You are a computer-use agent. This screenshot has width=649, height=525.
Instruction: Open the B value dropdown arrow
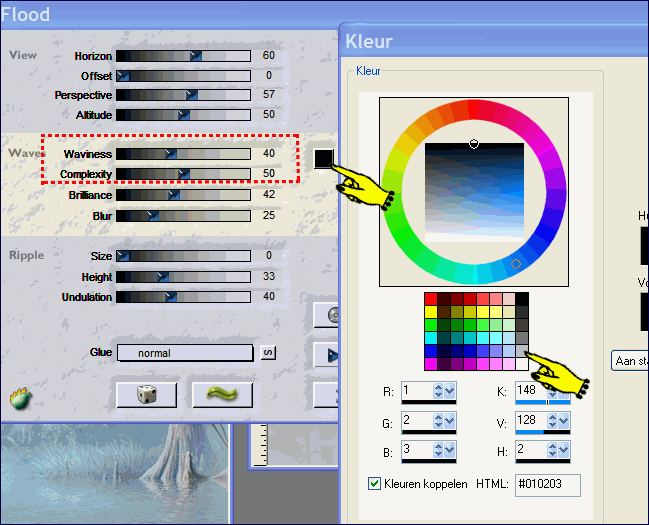[x=449, y=450]
